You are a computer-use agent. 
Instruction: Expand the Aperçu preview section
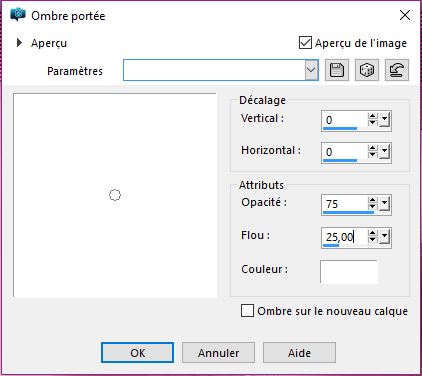coord(19,43)
